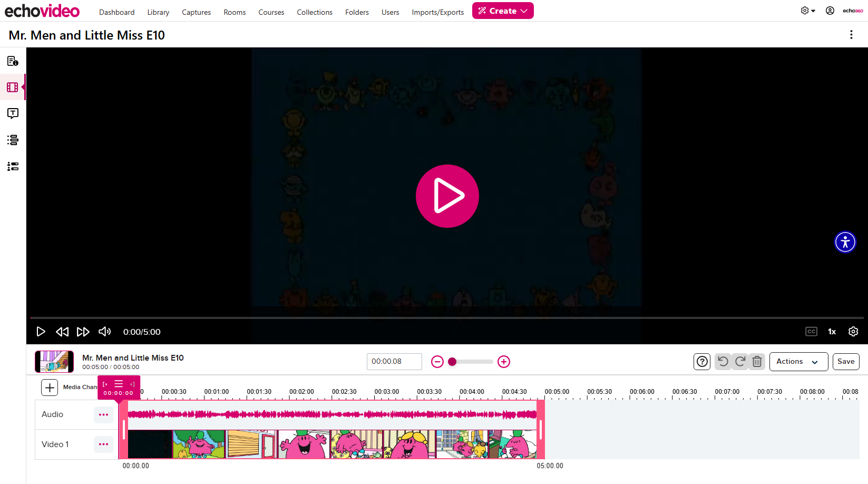Click the playhead left trim icon
868x484 pixels.
click(105, 384)
